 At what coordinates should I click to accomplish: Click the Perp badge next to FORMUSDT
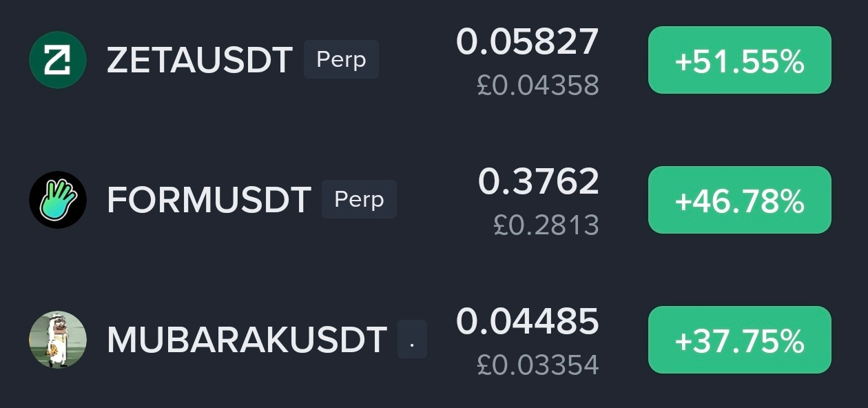(359, 199)
